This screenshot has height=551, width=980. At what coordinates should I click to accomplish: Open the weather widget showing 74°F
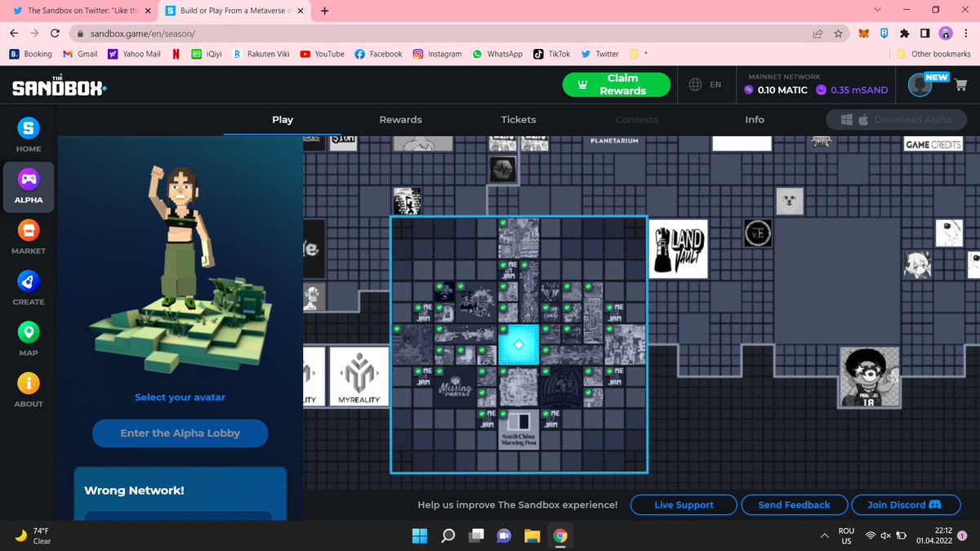click(x=33, y=536)
